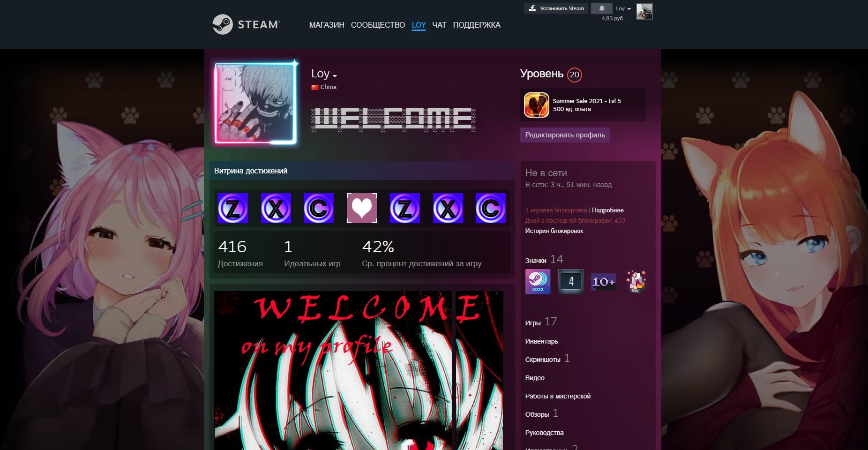This screenshot has width=868, height=450.
Task: Open the Подробнее ban details link
Action: (607, 210)
